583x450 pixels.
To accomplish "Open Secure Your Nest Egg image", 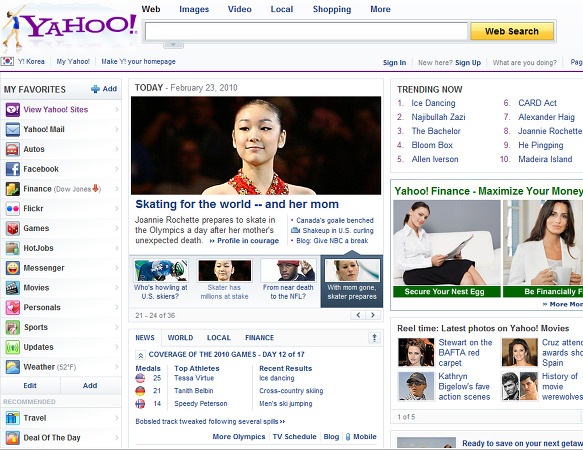I will (447, 243).
